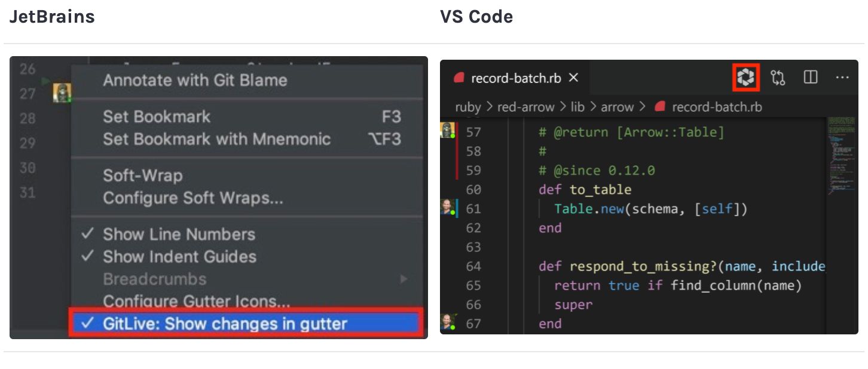Toggle Show Line Numbers option
The image size is (868, 369).
179,234
